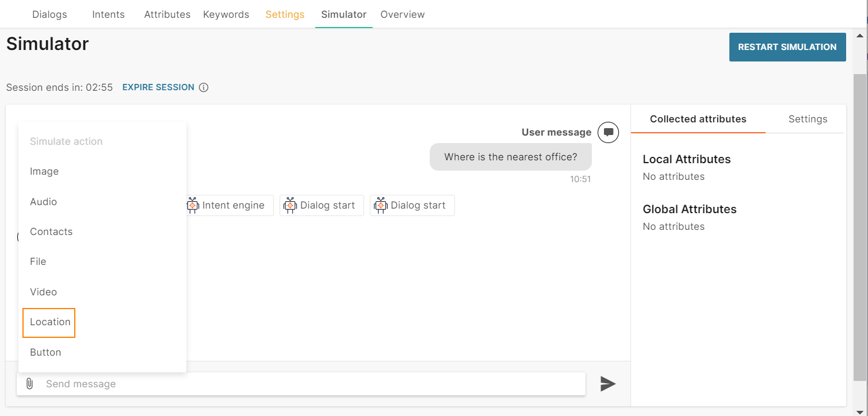Switch to the Settings side panel tab
Screen dimensions: 868x416
pos(808,120)
